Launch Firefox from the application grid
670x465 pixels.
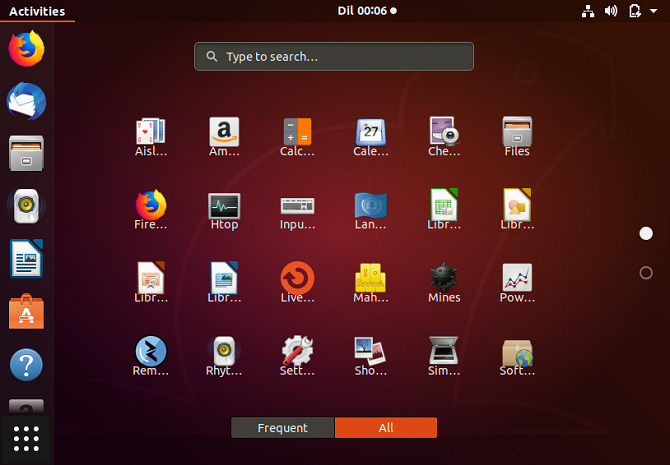150,210
